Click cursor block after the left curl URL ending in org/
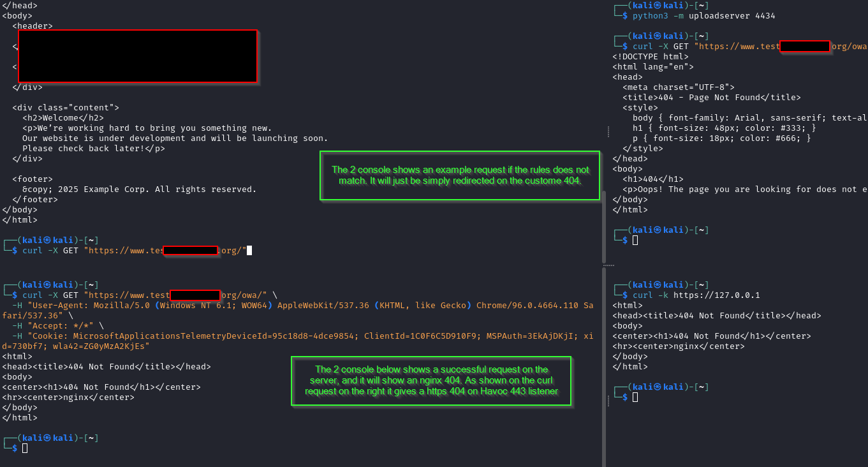 click(x=249, y=251)
